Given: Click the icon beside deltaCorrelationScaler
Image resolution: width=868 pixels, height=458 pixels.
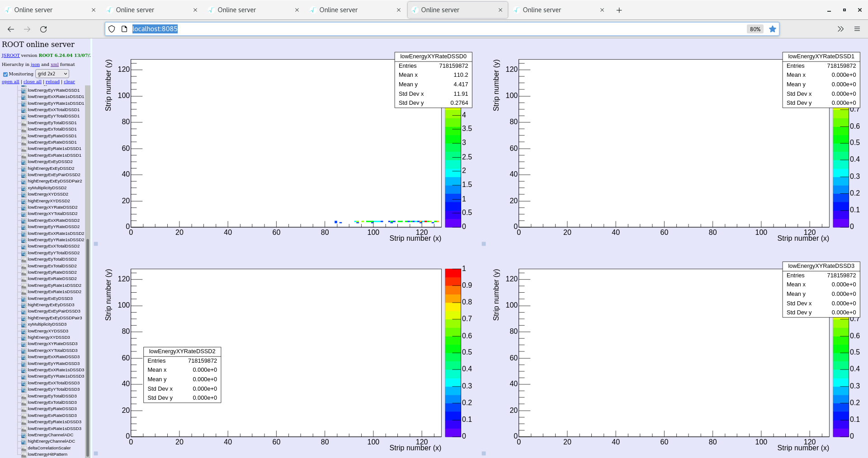Looking at the screenshot, I should [24, 448].
